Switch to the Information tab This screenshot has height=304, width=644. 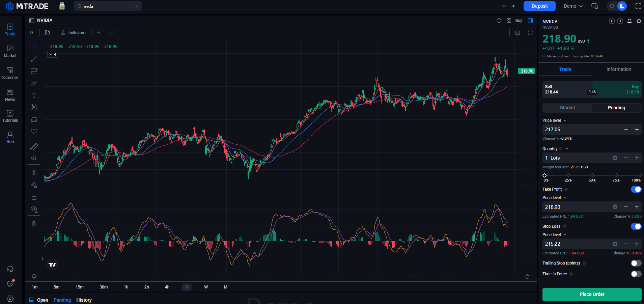[618, 69]
